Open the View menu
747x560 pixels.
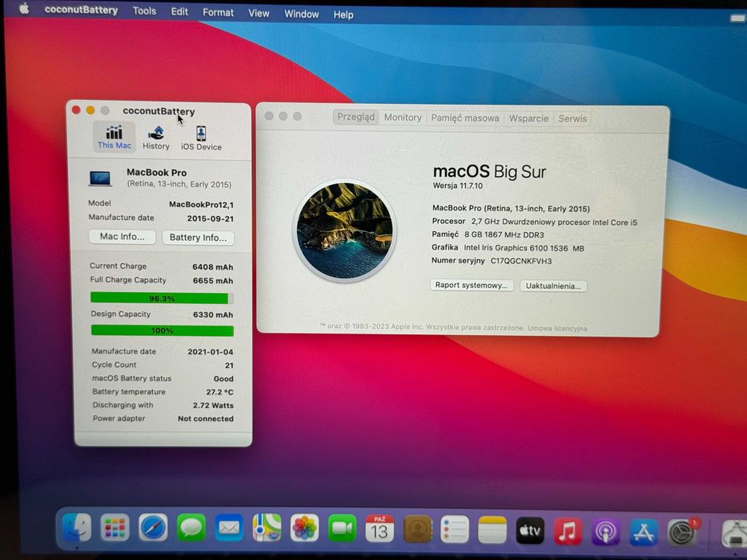(259, 14)
